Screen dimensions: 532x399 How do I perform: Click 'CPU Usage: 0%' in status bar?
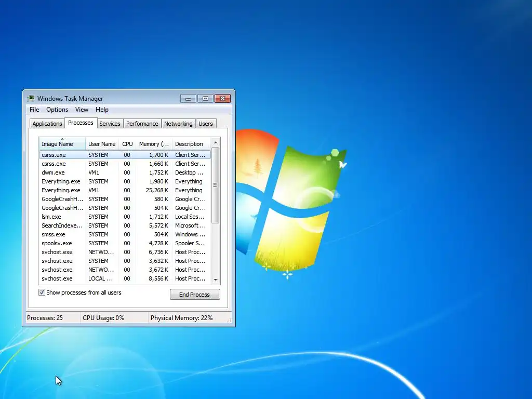click(103, 318)
